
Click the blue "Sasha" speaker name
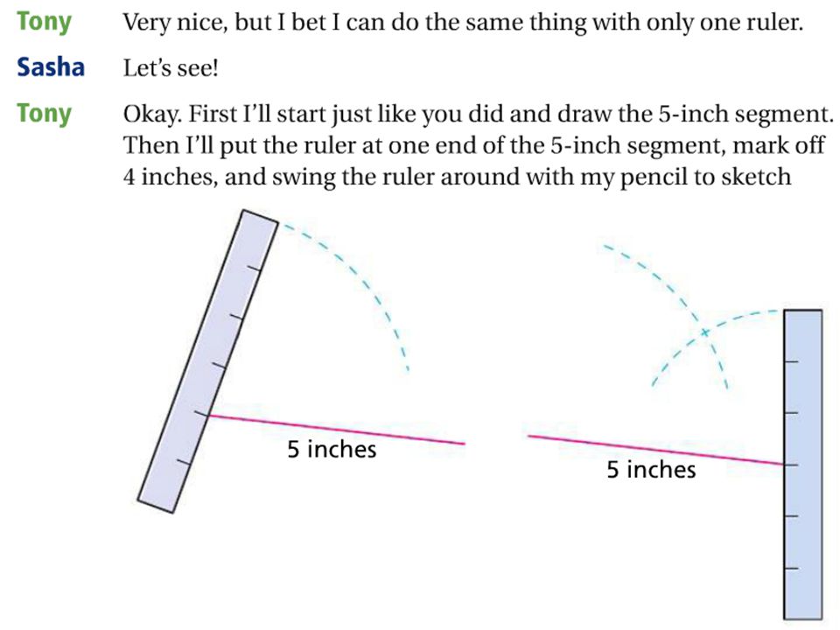point(51,67)
